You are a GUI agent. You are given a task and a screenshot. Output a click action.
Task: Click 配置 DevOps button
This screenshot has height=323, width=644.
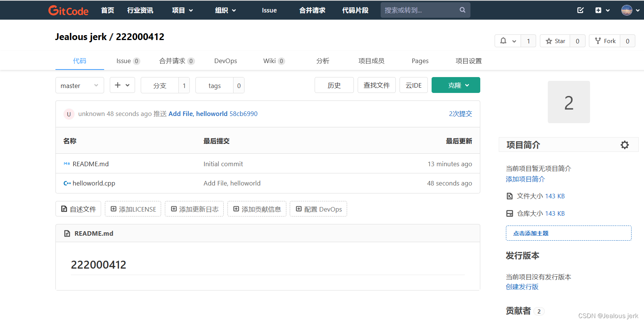pos(318,209)
